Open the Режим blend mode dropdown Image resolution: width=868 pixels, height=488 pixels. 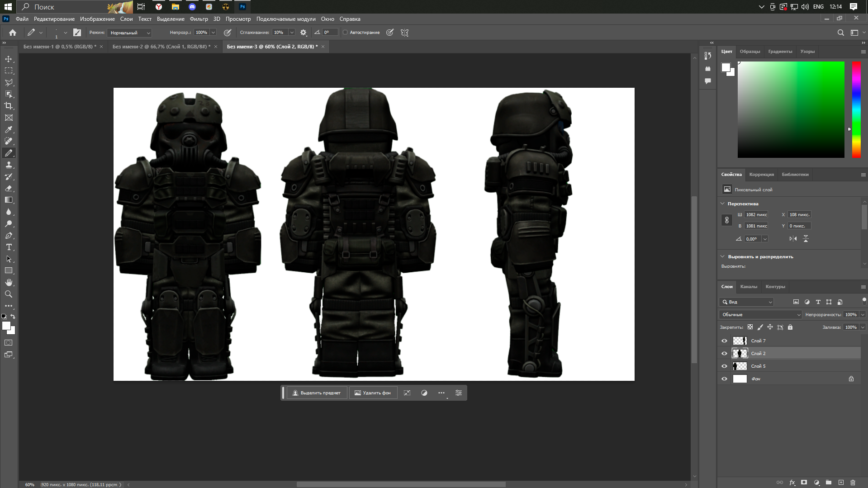point(130,33)
